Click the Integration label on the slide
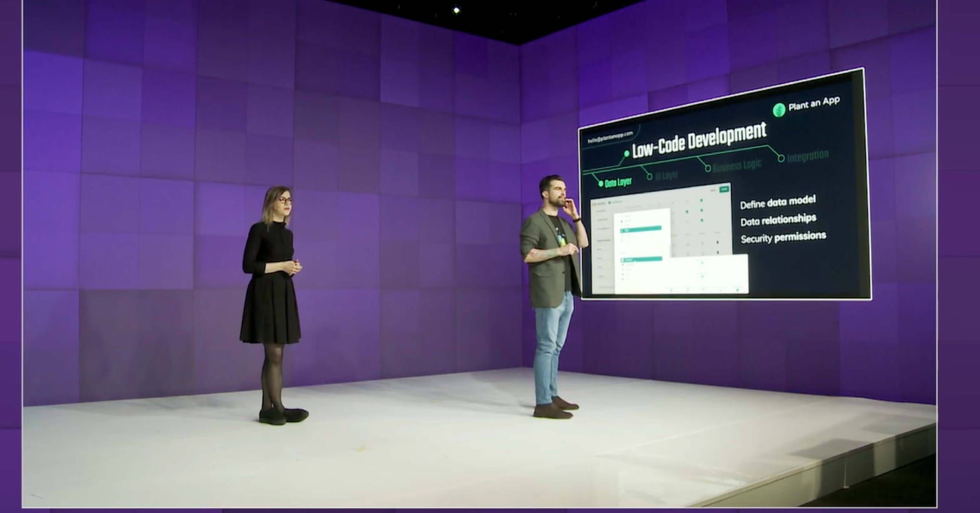 pyautogui.click(x=808, y=155)
